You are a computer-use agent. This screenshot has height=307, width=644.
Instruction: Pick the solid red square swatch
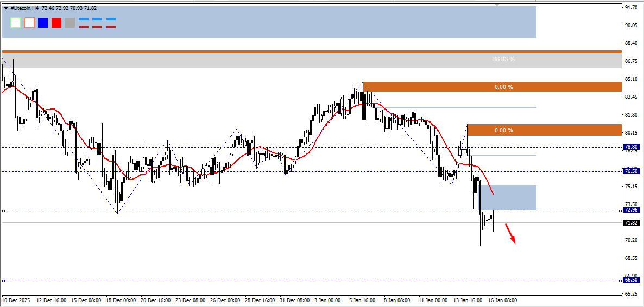point(56,23)
